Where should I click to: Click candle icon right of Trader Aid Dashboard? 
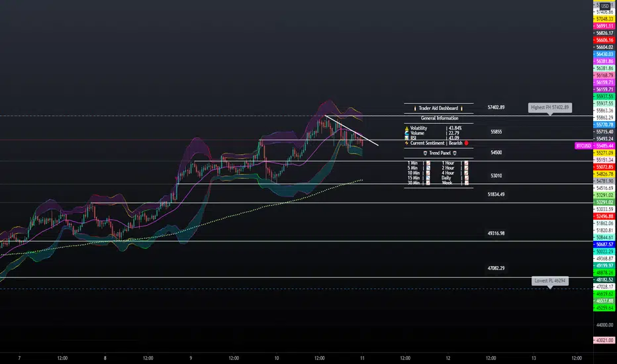tap(461, 109)
